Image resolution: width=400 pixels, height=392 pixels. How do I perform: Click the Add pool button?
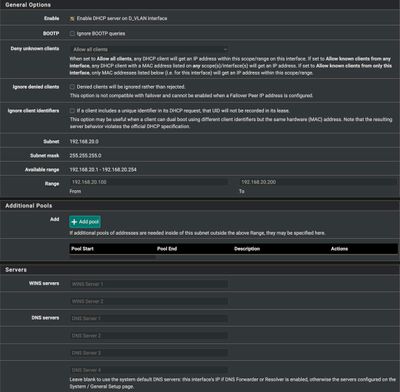[85, 222]
